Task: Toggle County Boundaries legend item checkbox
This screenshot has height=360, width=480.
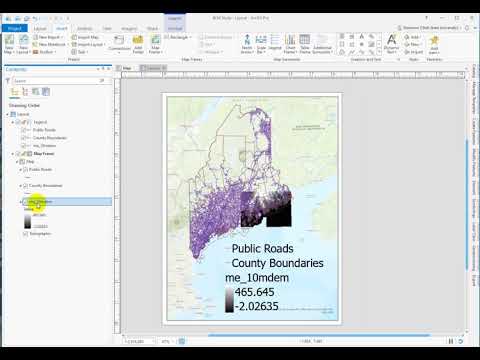Action: 23,138
